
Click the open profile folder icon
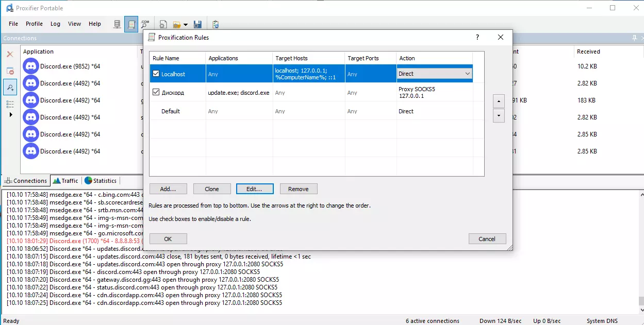click(x=177, y=24)
